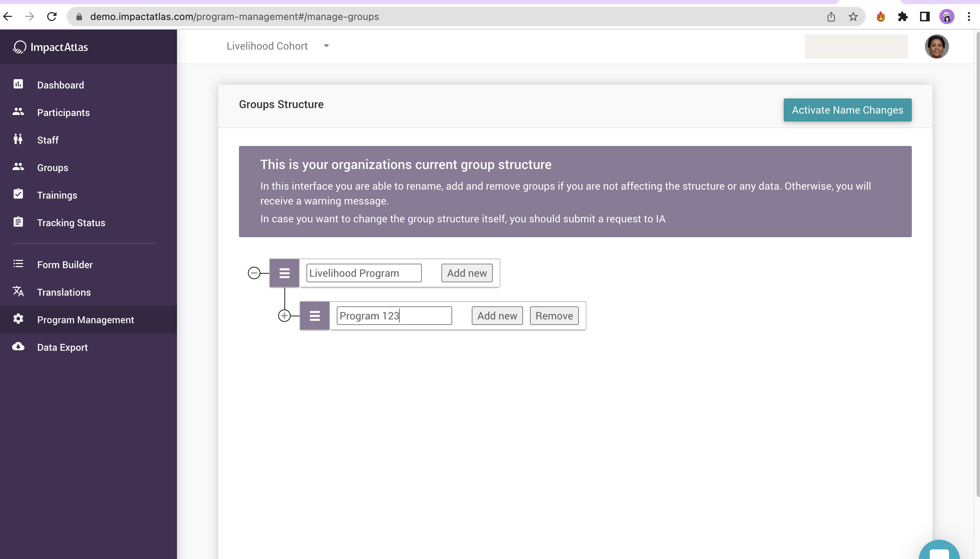Open the Livelihood Cohort dropdown
980x559 pixels.
click(x=326, y=46)
